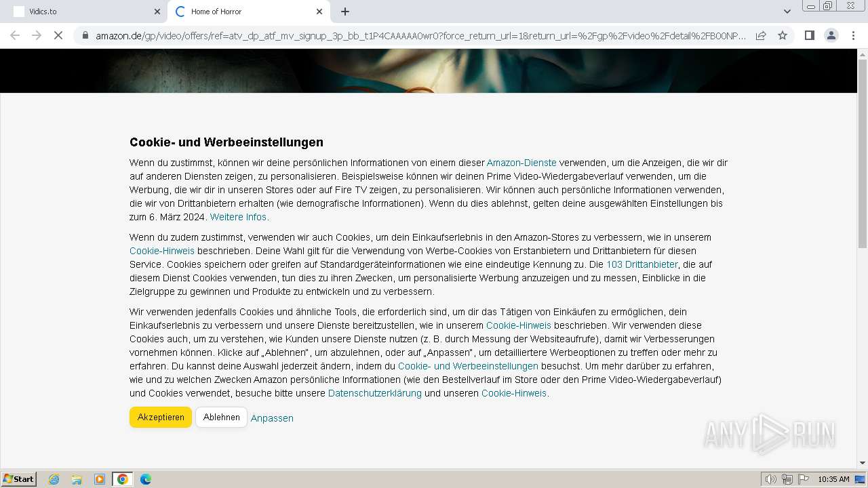The height and width of the screenshot is (488, 868).
Task: Select the Chrome taskbar icon
Action: [123, 479]
